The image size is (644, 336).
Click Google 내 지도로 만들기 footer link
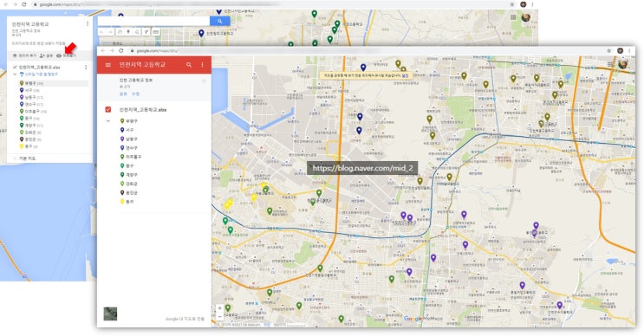coord(185,319)
